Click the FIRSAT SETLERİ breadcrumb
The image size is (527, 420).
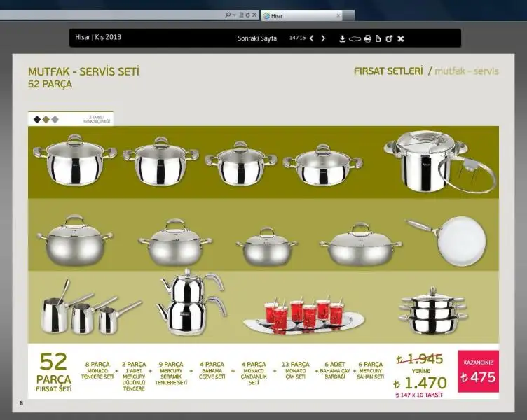(x=388, y=71)
